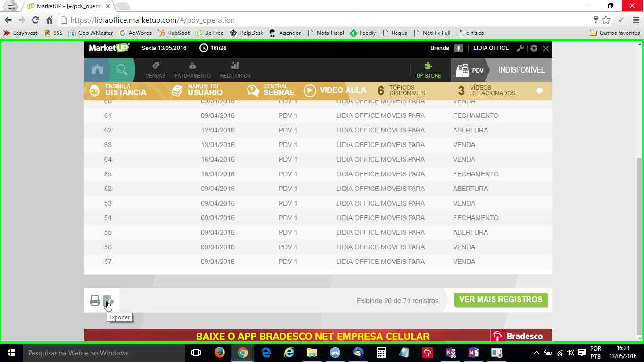The height and width of the screenshot is (362, 644).
Task: Click PDV 1 in row 57
Action: 288,262
